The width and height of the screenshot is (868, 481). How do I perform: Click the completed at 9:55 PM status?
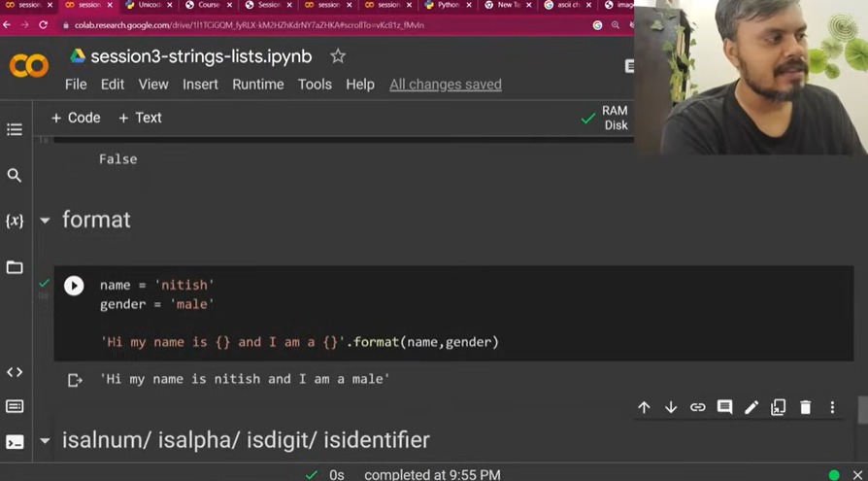[x=432, y=475]
